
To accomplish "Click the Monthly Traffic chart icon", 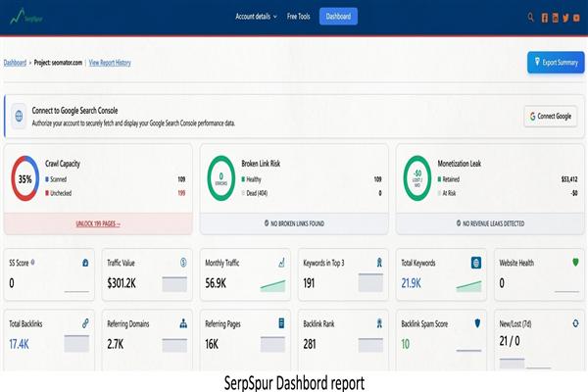I will [x=281, y=263].
